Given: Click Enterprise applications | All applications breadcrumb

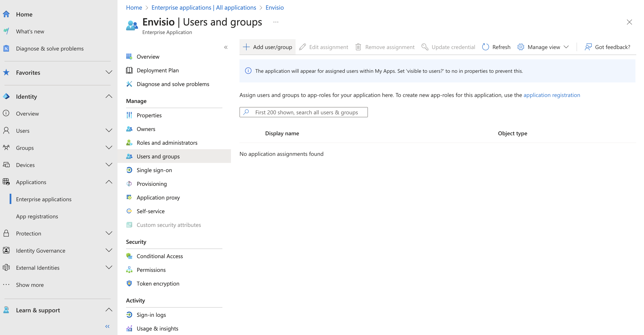Looking at the screenshot, I should point(204,7).
